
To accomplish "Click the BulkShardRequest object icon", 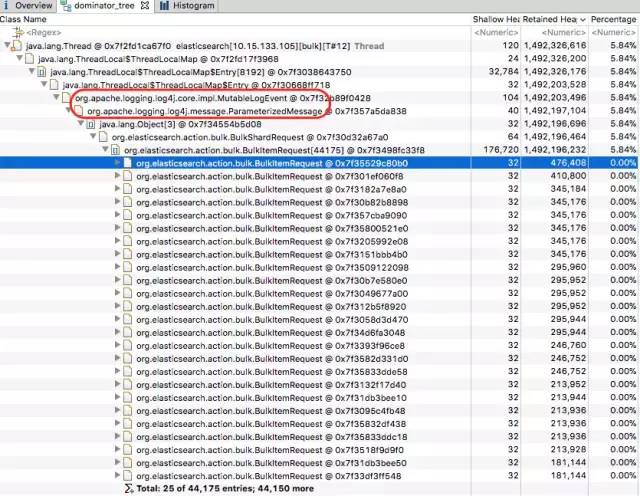I will [x=103, y=137].
